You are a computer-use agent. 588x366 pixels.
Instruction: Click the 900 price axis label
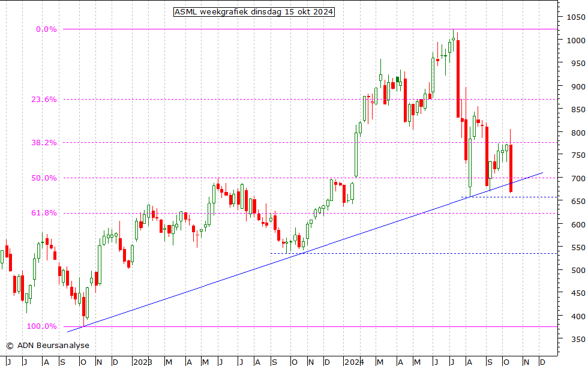pos(578,86)
